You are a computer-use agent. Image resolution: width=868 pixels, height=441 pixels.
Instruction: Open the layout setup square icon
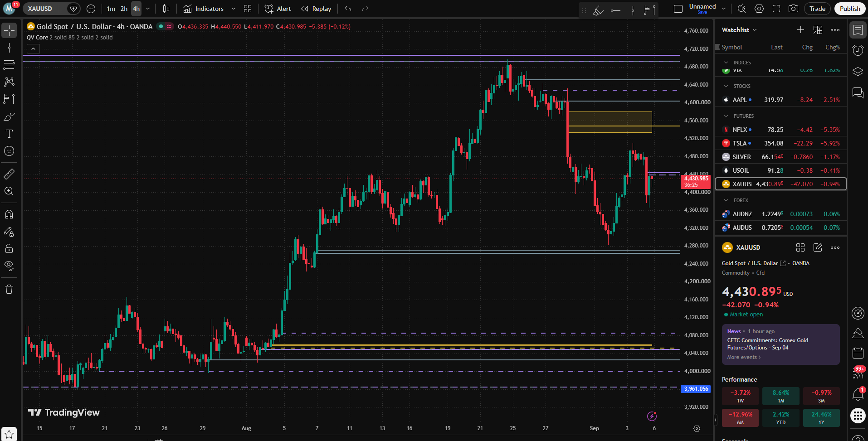[x=678, y=9]
